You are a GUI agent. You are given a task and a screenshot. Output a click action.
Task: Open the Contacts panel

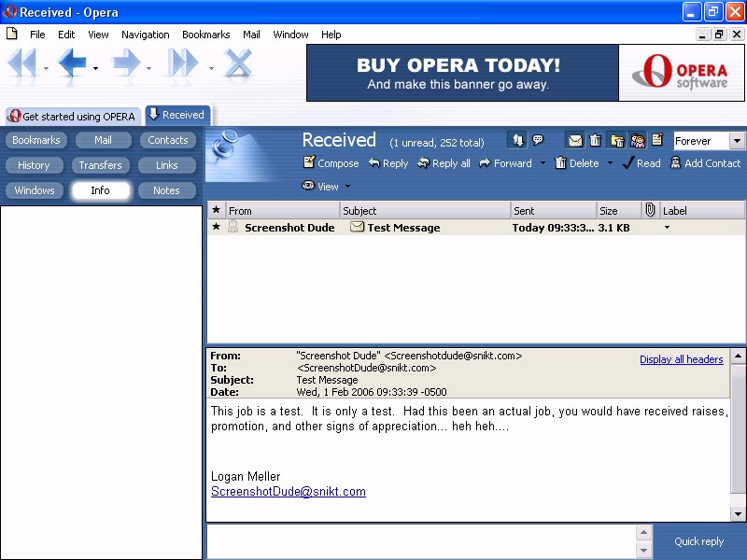pyautogui.click(x=168, y=140)
